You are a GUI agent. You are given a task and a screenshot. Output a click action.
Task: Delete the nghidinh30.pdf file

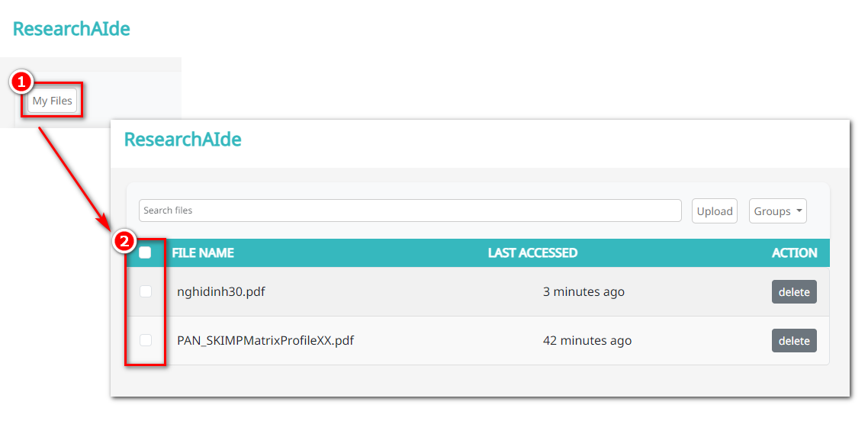(x=794, y=292)
